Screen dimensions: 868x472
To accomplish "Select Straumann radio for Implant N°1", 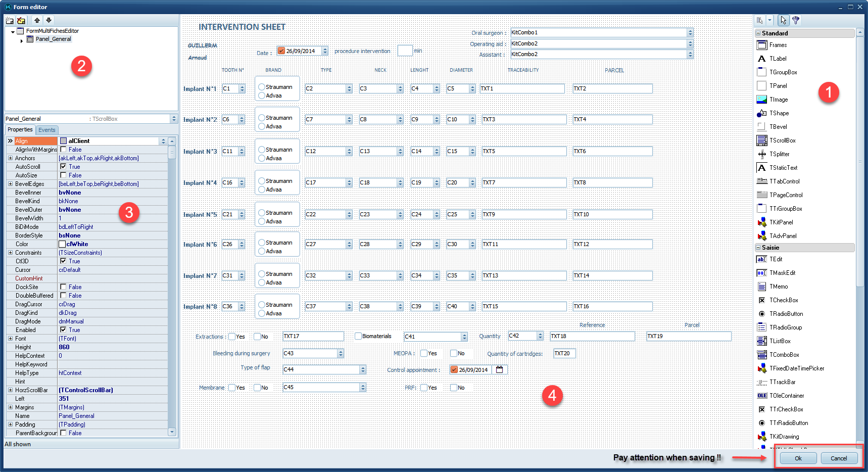I will pos(262,87).
